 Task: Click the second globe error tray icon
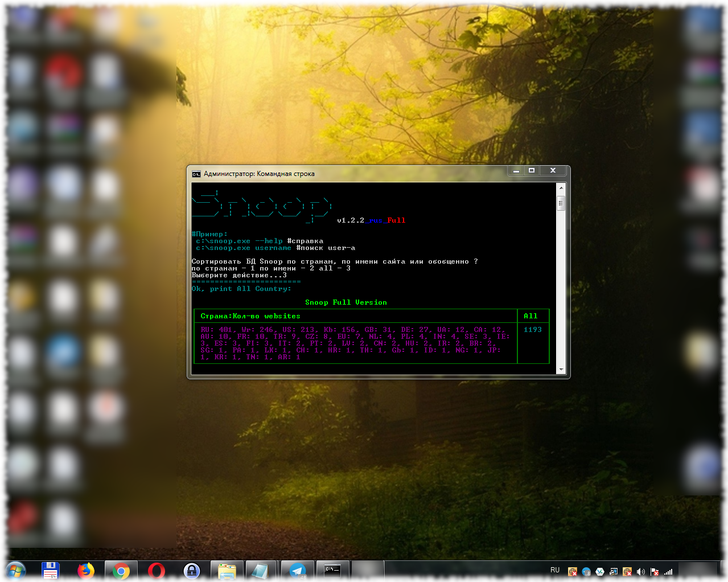pos(627,571)
